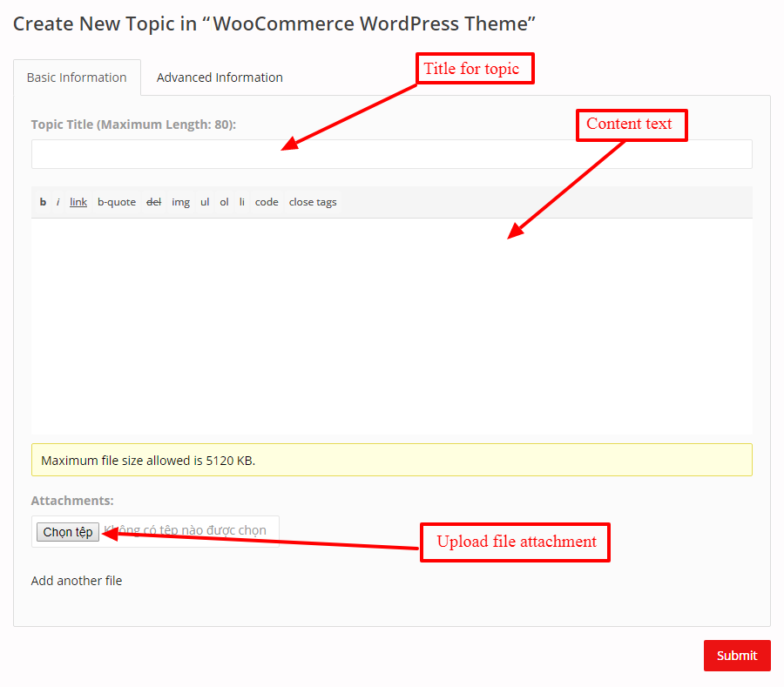Insert a list item with li
The image size is (784, 687).
point(242,202)
